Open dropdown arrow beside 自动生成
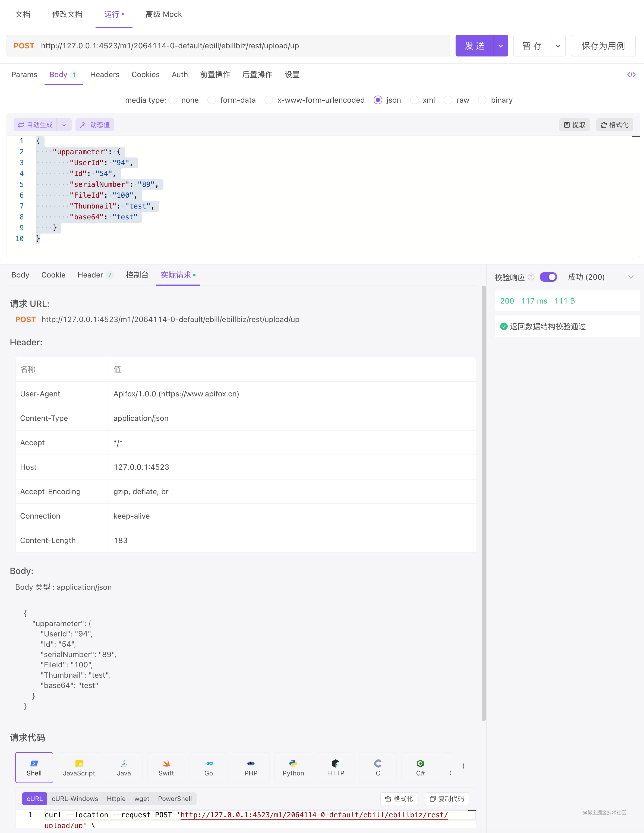This screenshot has height=833, width=644. pyautogui.click(x=64, y=125)
